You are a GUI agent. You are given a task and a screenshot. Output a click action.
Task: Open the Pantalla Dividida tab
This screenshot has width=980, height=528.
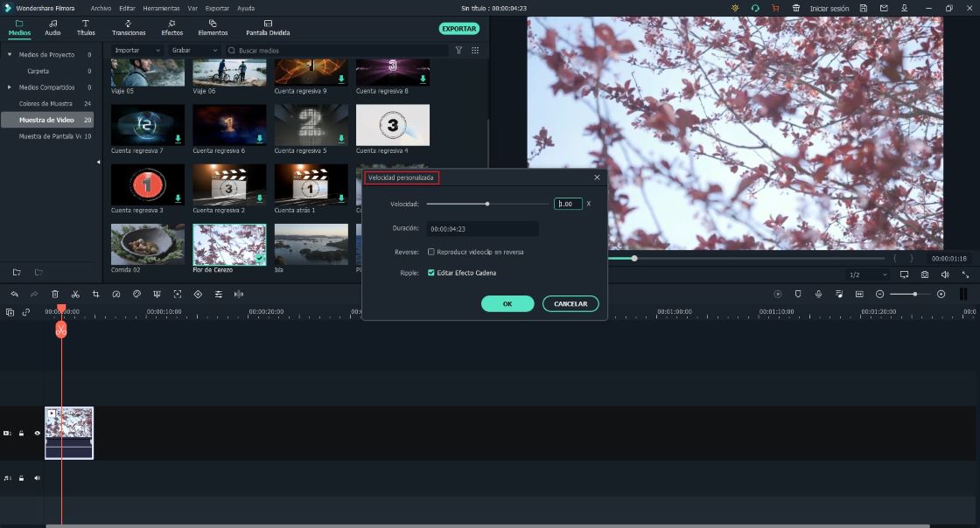click(x=268, y=27)
